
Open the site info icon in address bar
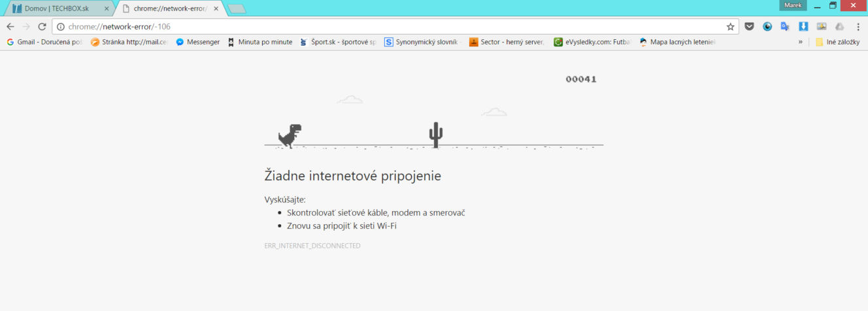click(61, 27)
